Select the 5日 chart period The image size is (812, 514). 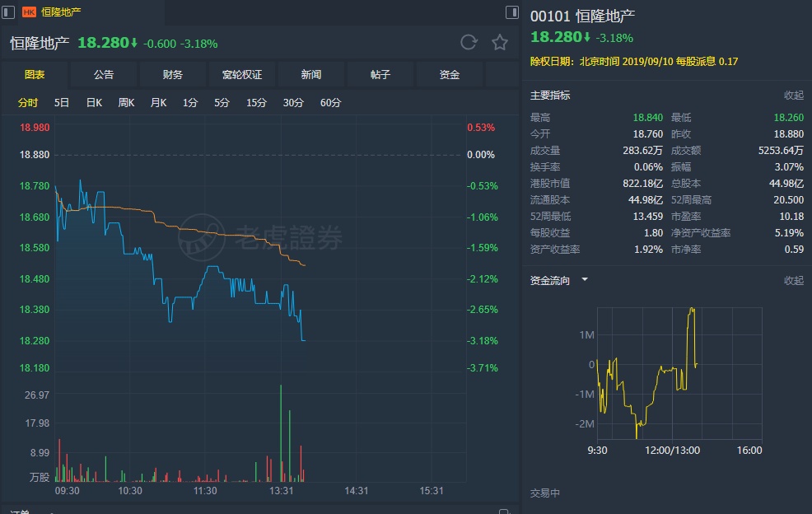(62, 103)
